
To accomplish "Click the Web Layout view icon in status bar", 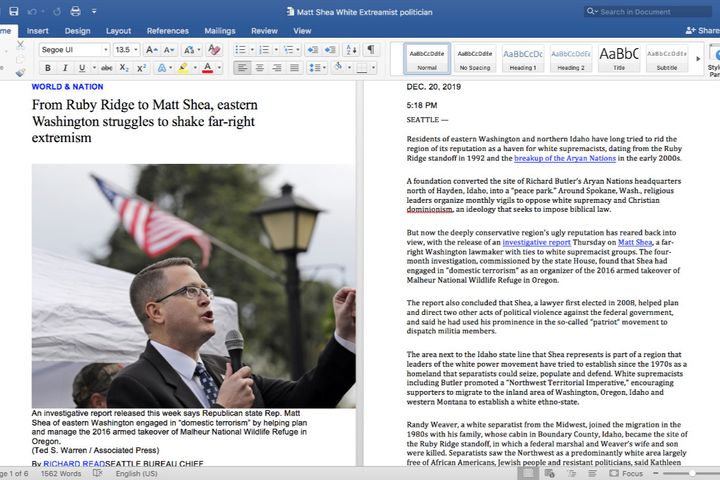I will coord(550,473).
